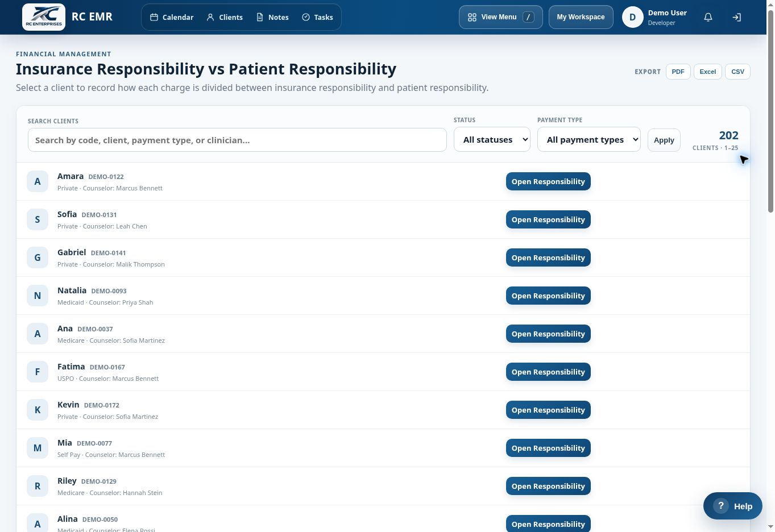Click client code DEMO-0093
The image size is (775, 532).
point(109,291)
